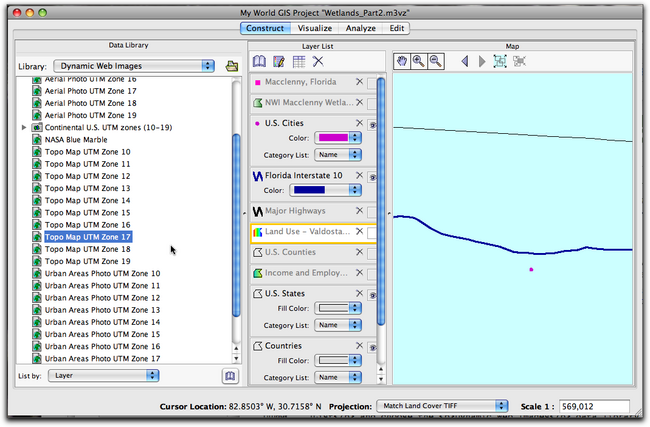Screen dimensions: 650x427
Task: Toggle visibility of U.S. Cities layer
Action: click(372, 125)
